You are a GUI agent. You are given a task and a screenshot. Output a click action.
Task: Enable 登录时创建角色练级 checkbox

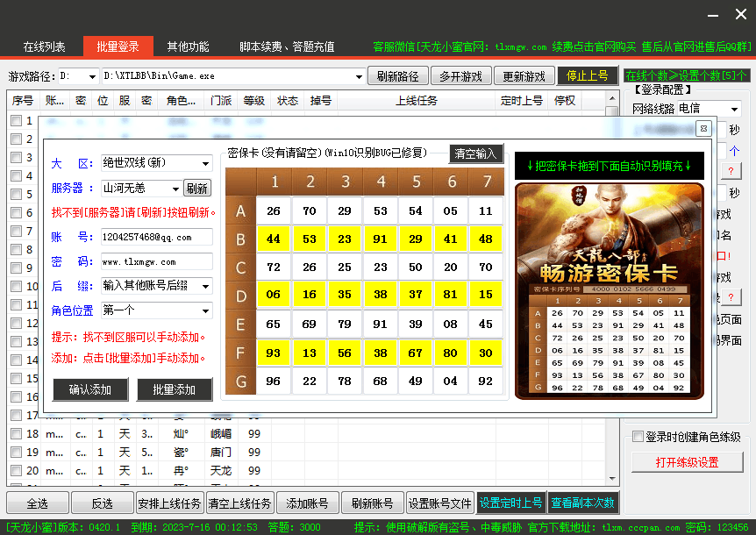[x=638, y=437]
